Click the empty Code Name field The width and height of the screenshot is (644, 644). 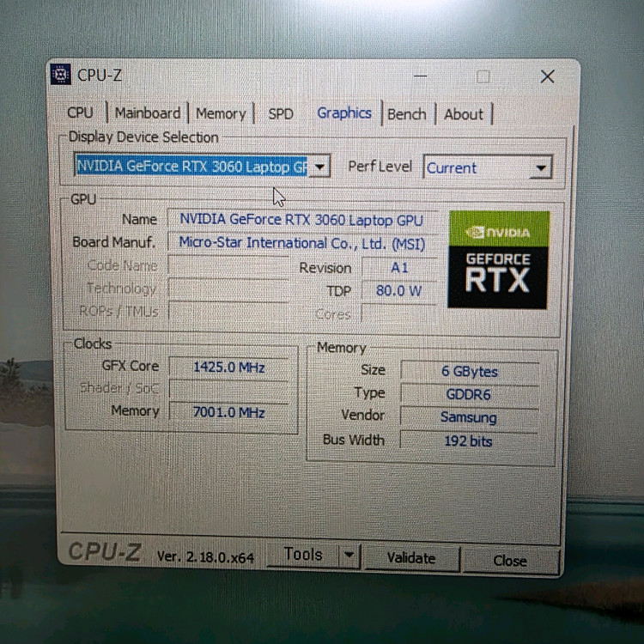[x=228, y=265]
